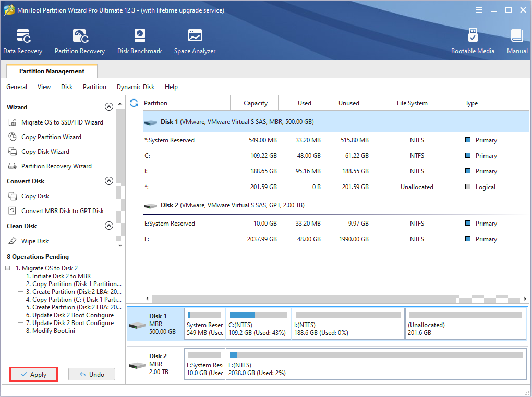Viewport: 532px width, 397px height.
Task: Click the partition list scroll left arrow
Action: 147,299
